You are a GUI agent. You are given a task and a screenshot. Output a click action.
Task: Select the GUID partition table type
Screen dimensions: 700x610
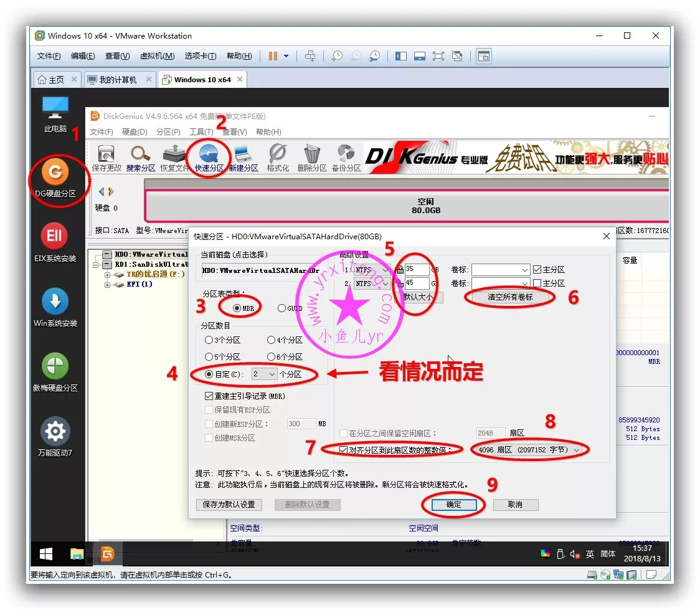point(290,308)
